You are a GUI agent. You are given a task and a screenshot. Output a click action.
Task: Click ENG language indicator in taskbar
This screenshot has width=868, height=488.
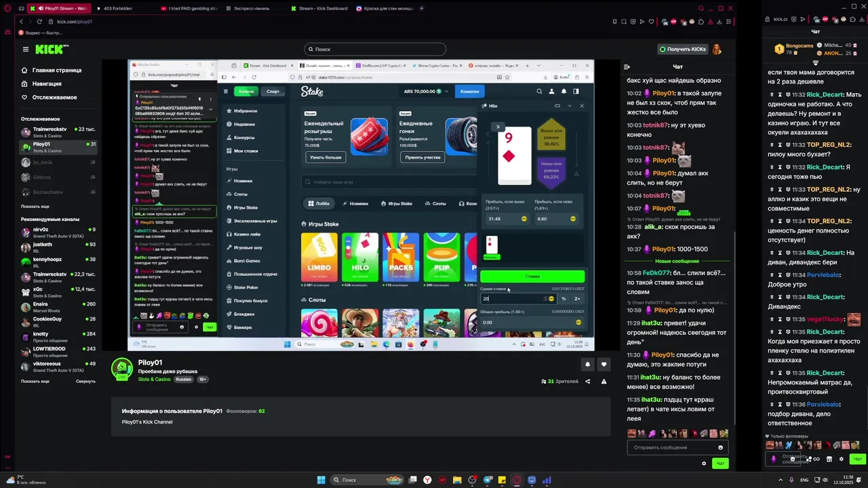804,480
